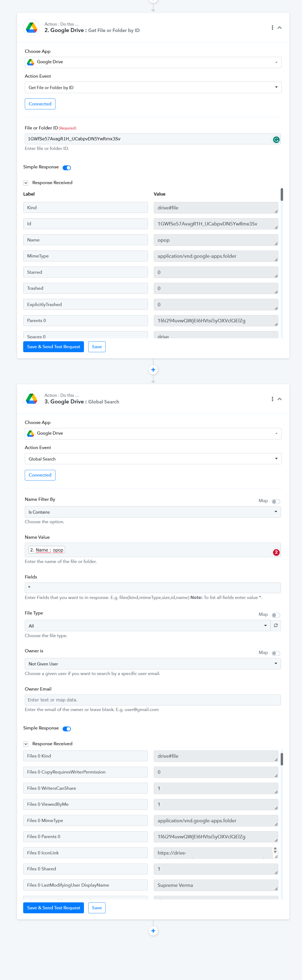Screen dimensions: 302x980
Task: Uncheck Response Received checkbox in step 3
Action: point(26,744)
